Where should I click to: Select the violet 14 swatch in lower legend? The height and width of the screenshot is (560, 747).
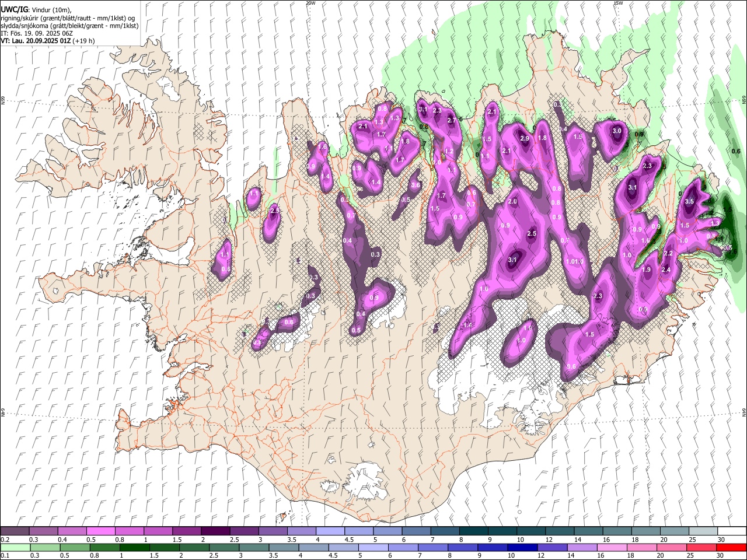pos(583,547)
